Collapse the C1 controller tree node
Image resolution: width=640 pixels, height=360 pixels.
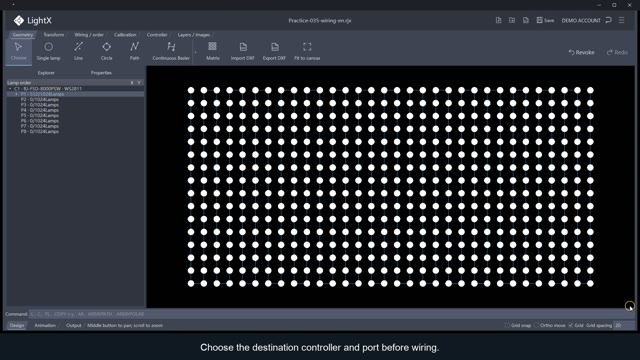tap(10, 89)
